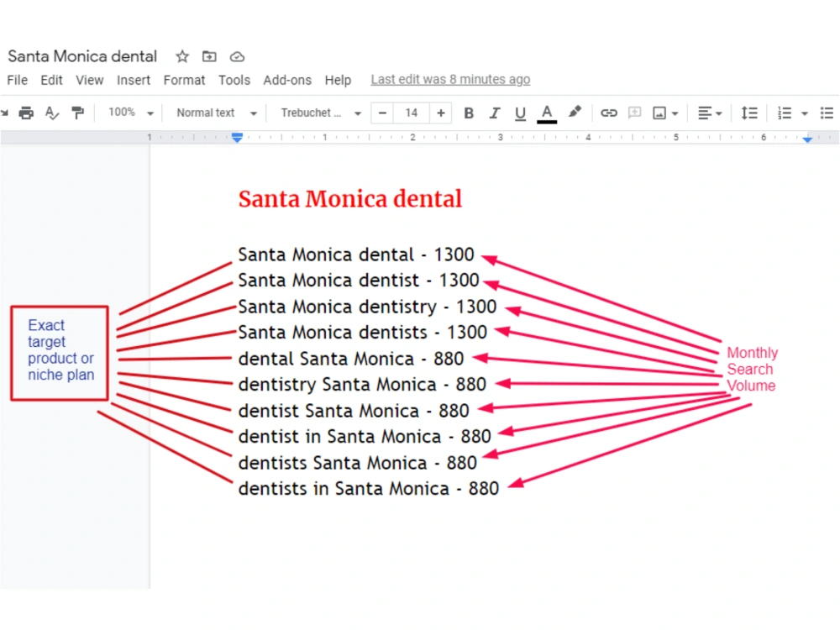Click line 'Santa Monica dental - 1300'
This screenshot has width=840, height=630.
pos(355,255)
